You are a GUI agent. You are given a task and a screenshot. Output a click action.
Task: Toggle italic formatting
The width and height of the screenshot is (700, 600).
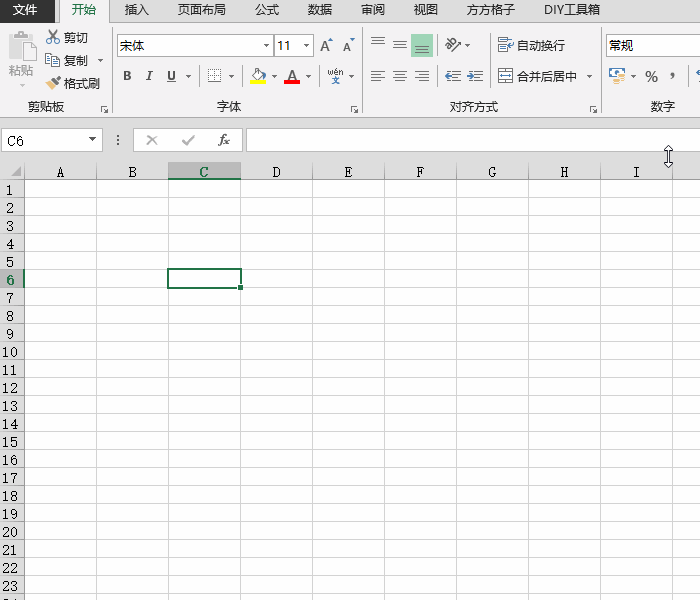[x=149, y=76]
